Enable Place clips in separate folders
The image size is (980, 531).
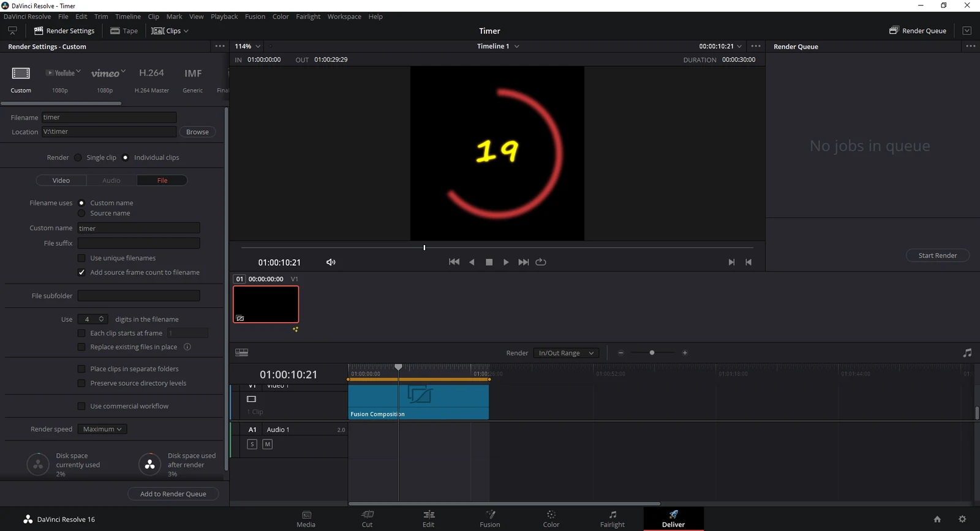coord(81,369)
